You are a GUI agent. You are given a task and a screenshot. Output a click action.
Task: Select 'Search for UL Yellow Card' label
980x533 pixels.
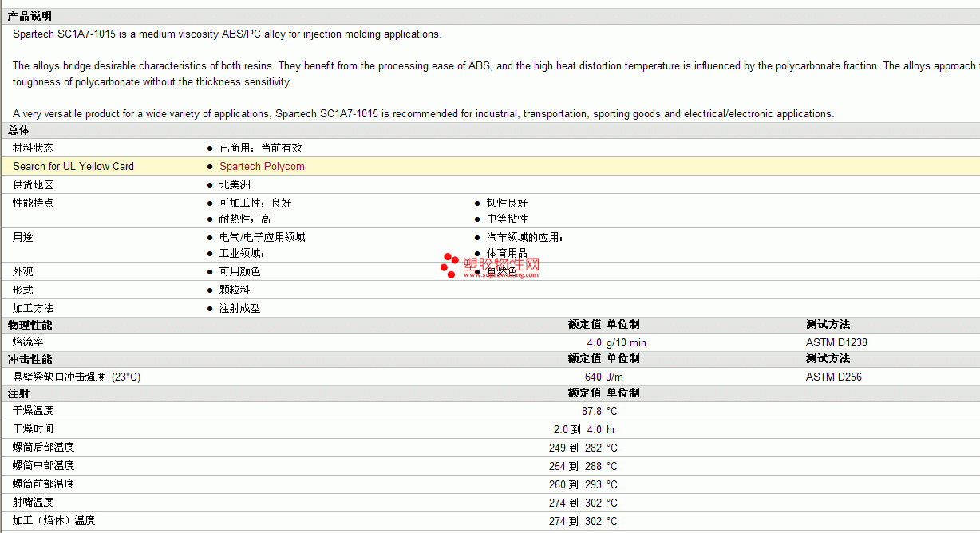73,167
